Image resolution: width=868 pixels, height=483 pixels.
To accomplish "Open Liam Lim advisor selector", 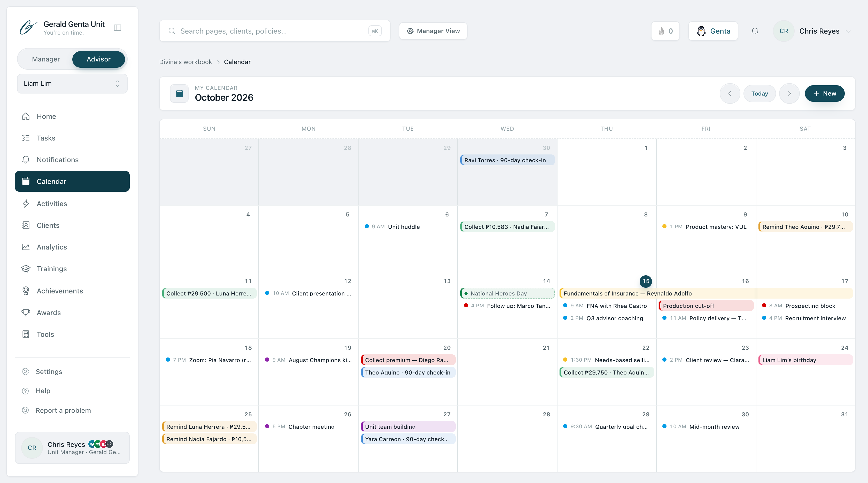I will tap(72, 83).
